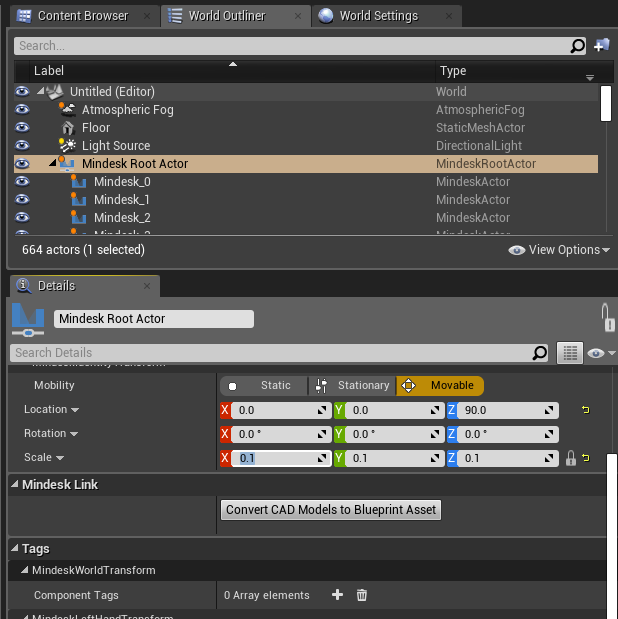
Task: Open the property matrix grid icon
Action: (570, 353)
